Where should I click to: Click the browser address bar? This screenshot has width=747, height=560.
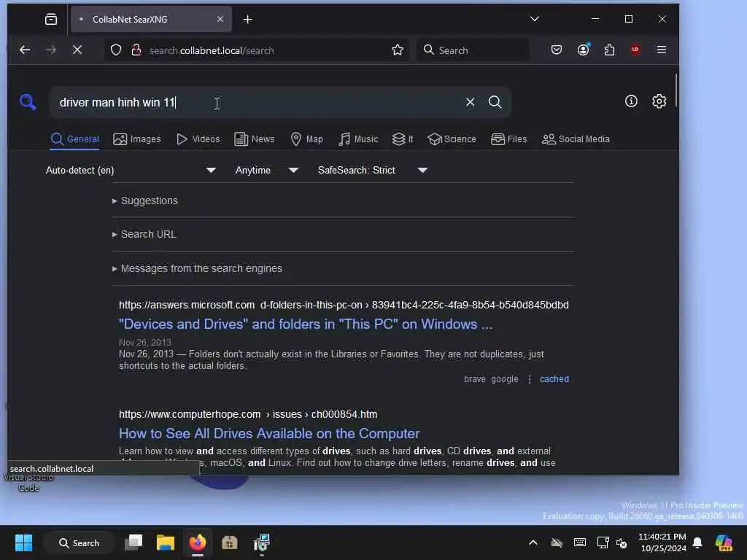[258, 50]
